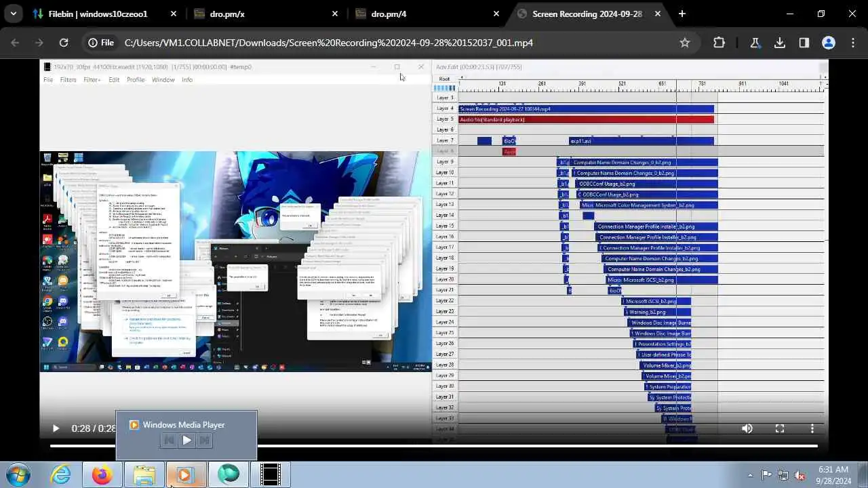Screen dimensions: 868x488
Task: Open the Filters menu in the recording
Action: (x=68, y=80)
